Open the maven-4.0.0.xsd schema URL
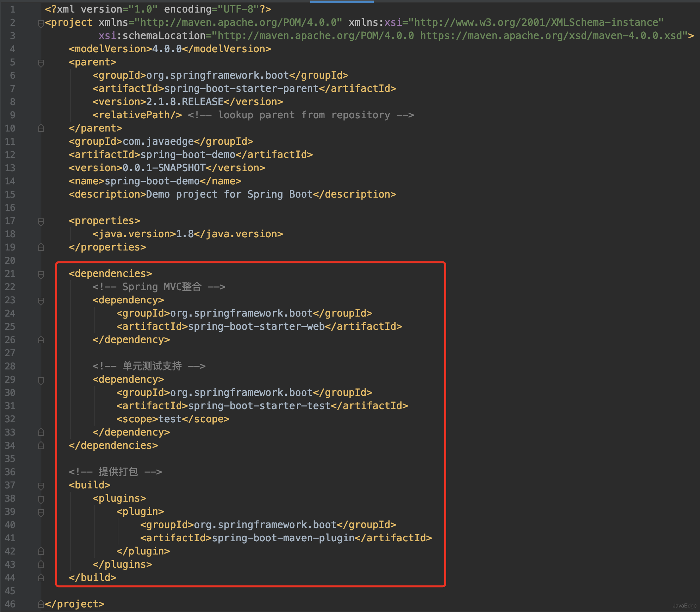 pyautogui.click(x=550, y=35)
